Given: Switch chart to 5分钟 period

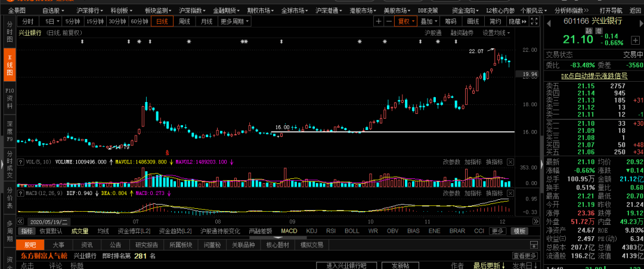Looking at the screenshot, I should pyautogui.click(x=73, y=21).
